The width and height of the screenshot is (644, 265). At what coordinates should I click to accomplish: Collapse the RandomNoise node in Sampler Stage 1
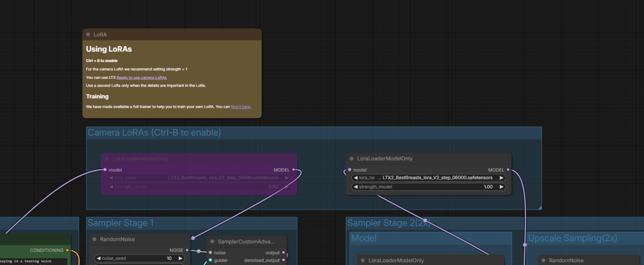(x=95, y=239)
